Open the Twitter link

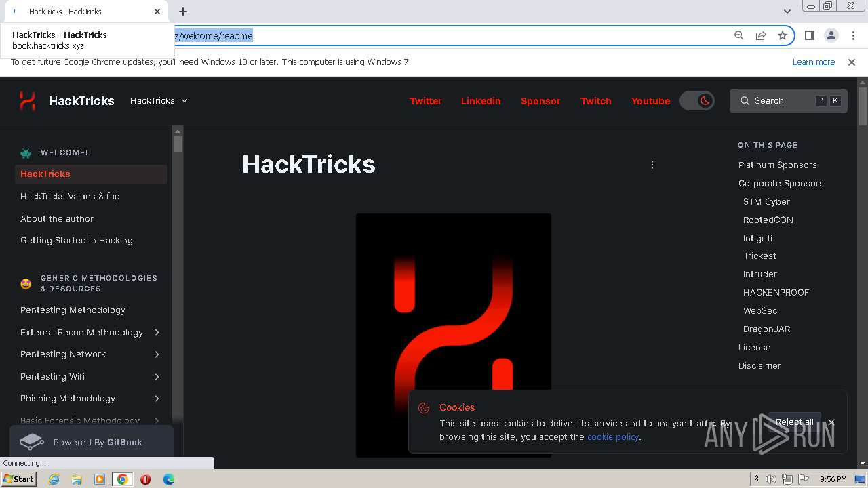pyautogui.click(x=425, y=100)
